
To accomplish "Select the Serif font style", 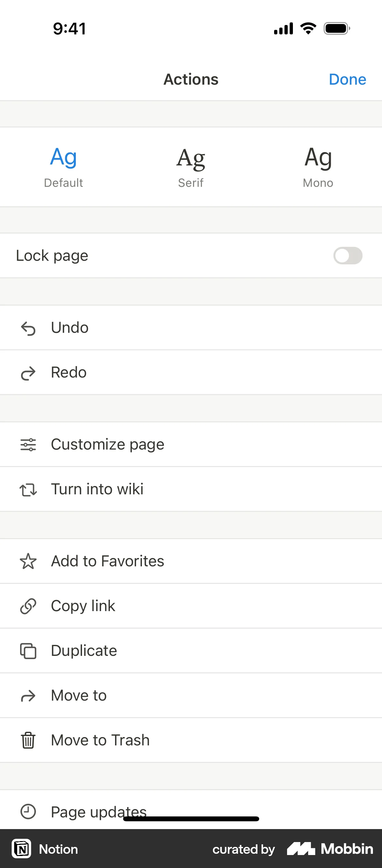I will click(x=191, y=167).
